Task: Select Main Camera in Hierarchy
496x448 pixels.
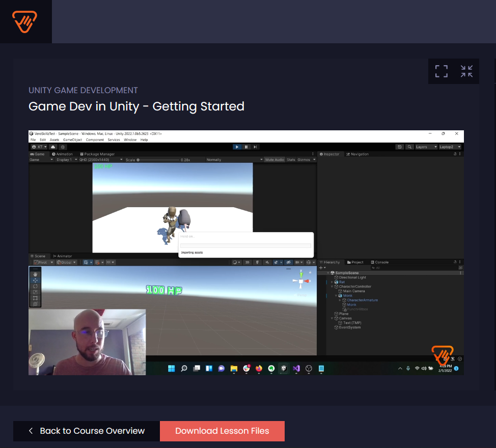Action: [x=353, y=291]
